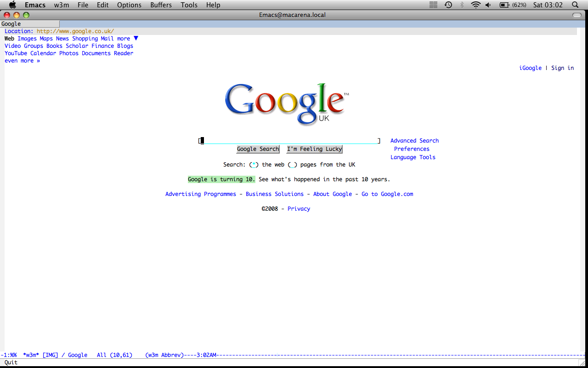Open the Wi-Fi status icon
This screenshot has height=368, width=588.
click(x=475, y=5)
